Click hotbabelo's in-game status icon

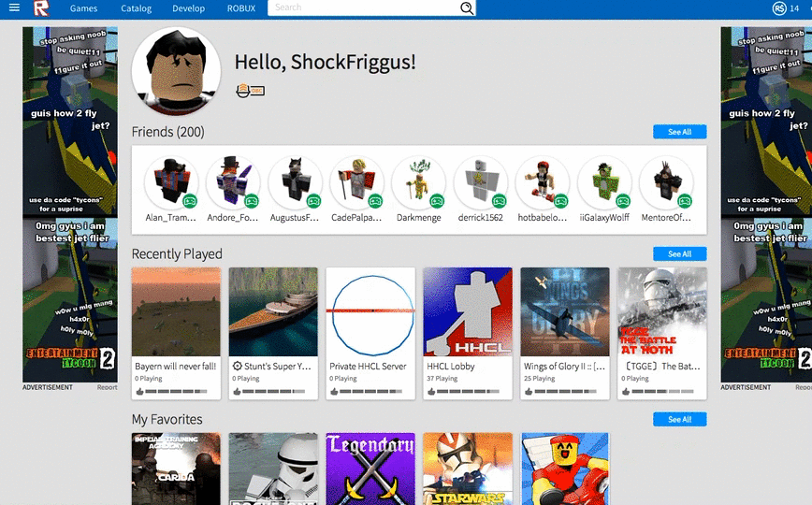(x=561, y=201)
